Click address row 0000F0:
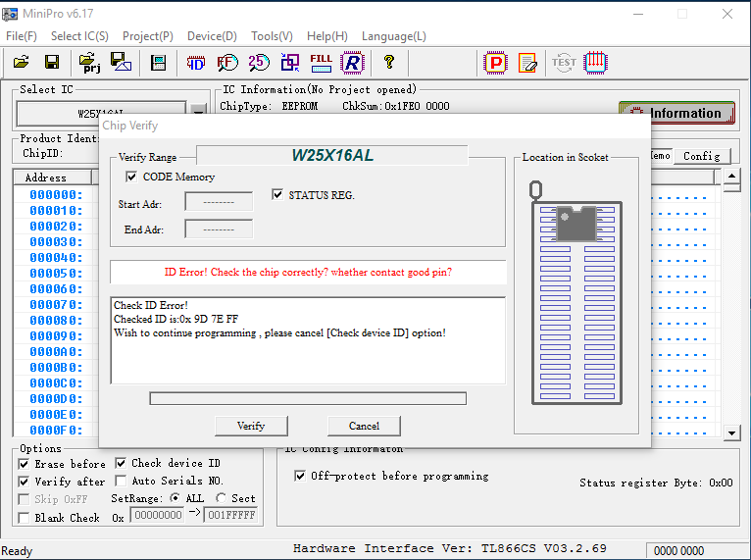Image resolution: width=751 pixels, height=560 pixels. point(56,431)
